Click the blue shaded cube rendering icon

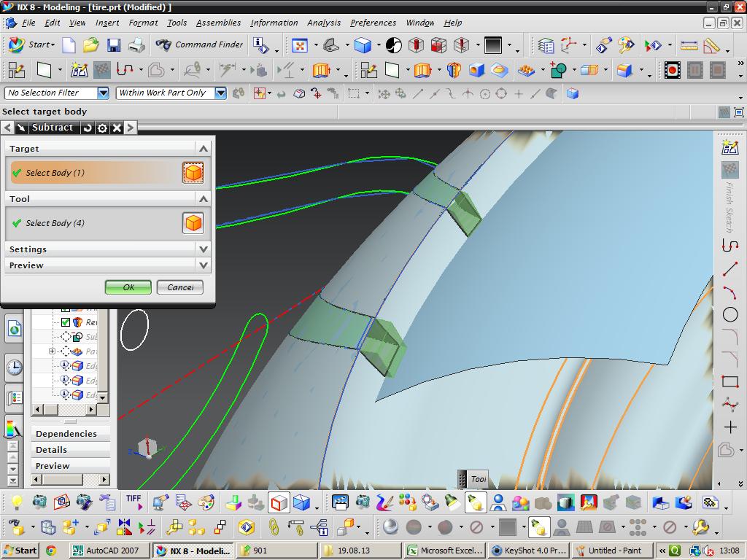pos(363,46)
